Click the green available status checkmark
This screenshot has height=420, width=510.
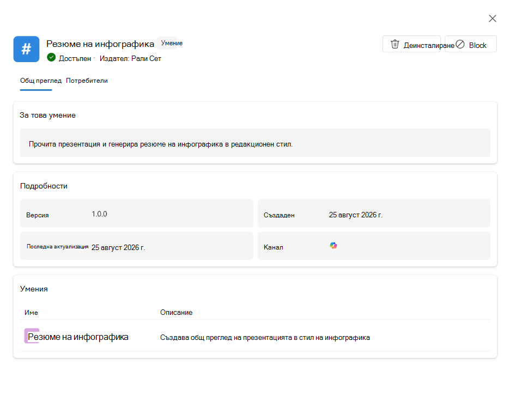point(51,58)
